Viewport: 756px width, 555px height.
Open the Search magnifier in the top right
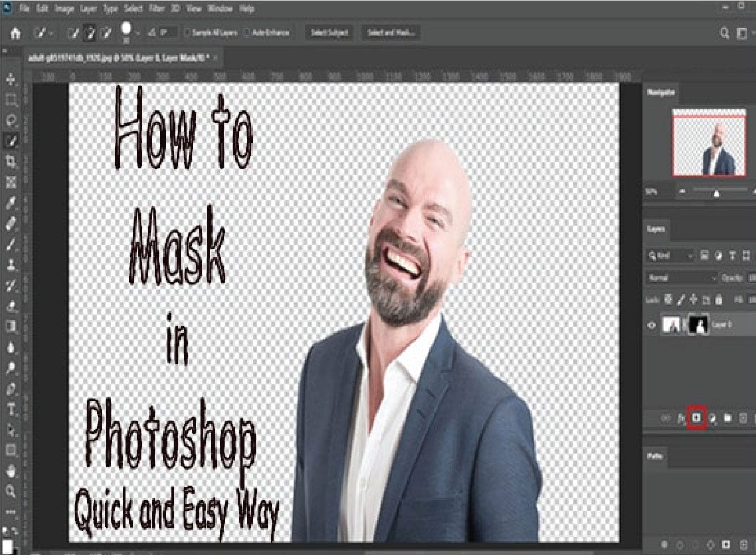pyautogui.click(x=724, y=33)
